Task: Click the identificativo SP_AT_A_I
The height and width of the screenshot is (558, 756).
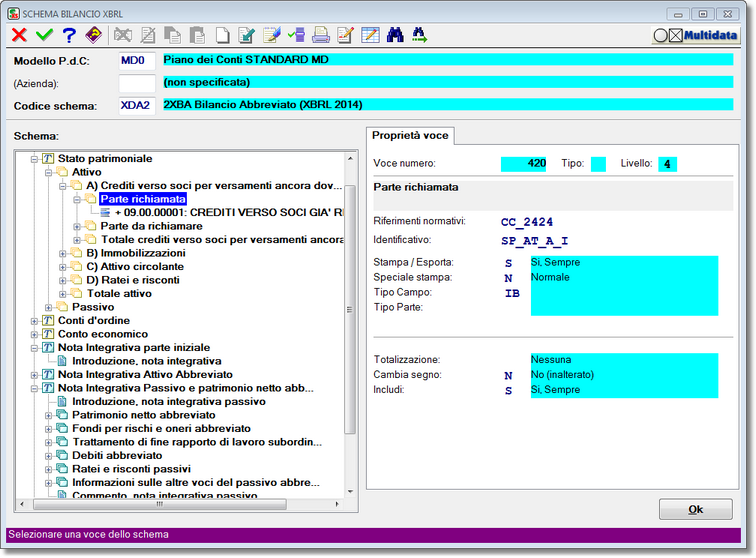Action: pos(535,241)
